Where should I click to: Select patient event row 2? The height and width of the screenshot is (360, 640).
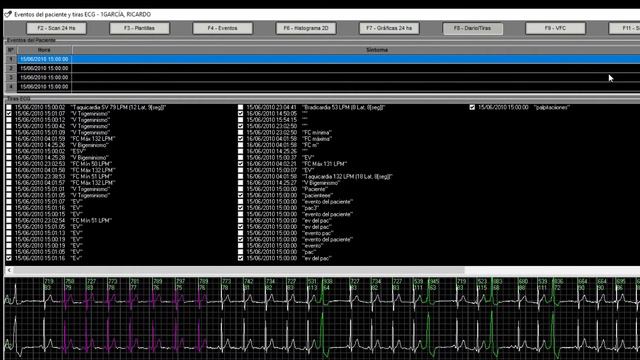tap(322, 68)
